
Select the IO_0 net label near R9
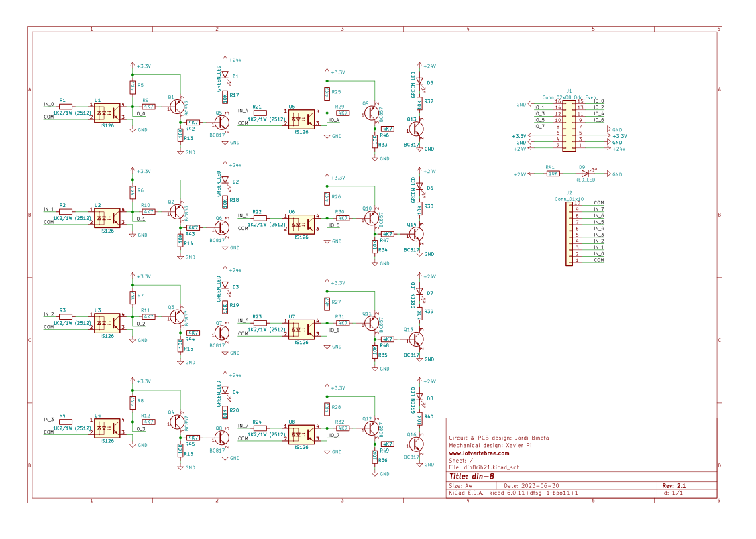tap(140, 114)
